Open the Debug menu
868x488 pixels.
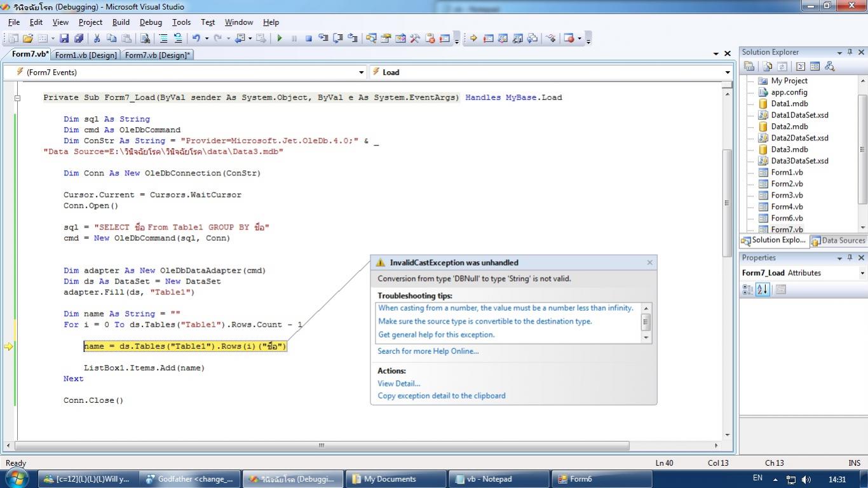(151, 22)
